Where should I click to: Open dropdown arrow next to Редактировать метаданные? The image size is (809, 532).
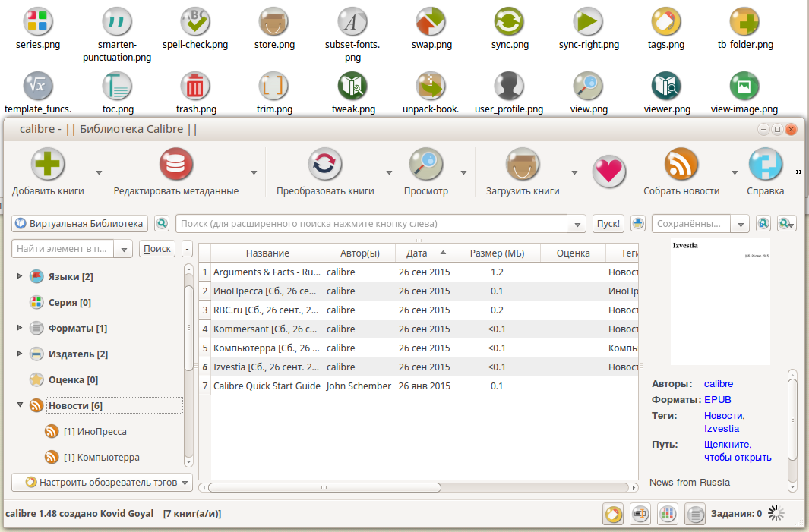[x=254, y=173]
